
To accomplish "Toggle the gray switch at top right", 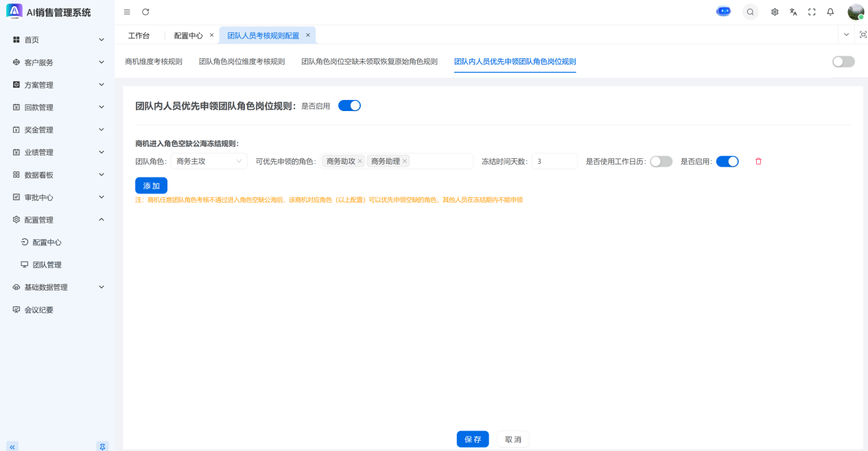I will pyautogui.click(x=843, y=62).
